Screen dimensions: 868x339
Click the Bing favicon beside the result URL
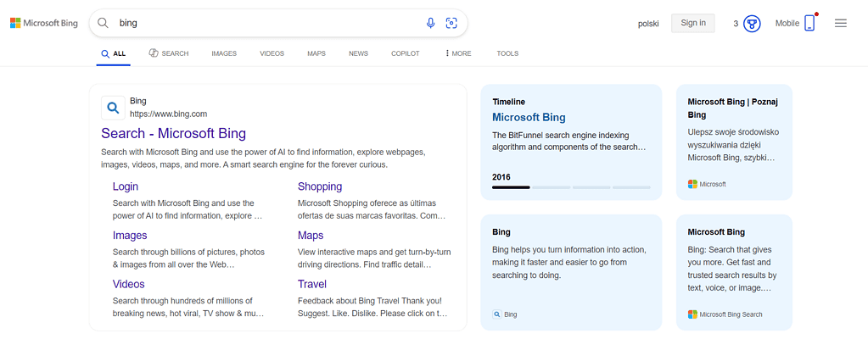click(113, 108)
